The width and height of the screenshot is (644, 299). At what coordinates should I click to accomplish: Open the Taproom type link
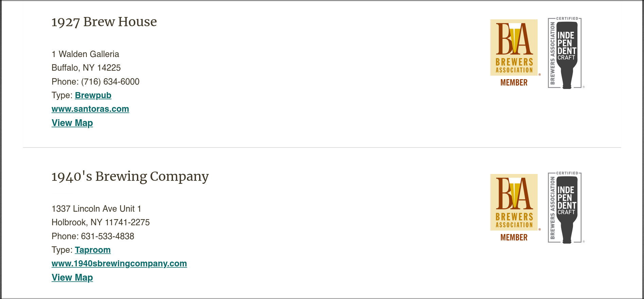pos(93,250)
